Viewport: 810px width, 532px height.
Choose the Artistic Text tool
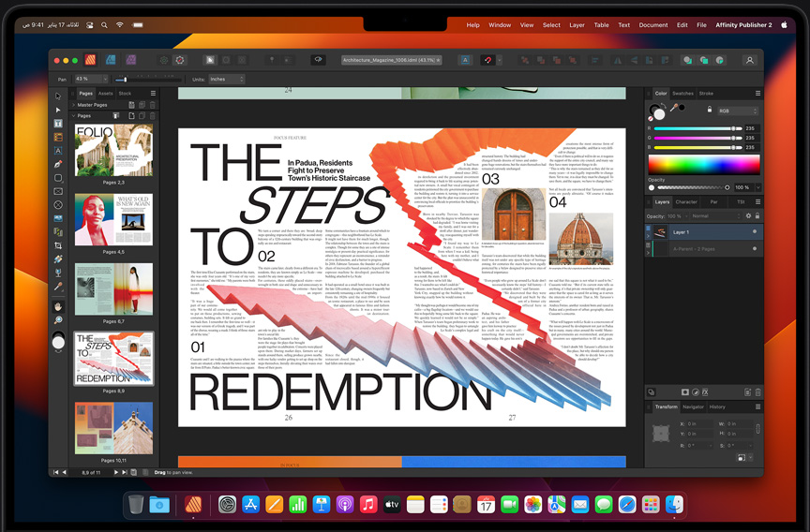coord(58,151)
